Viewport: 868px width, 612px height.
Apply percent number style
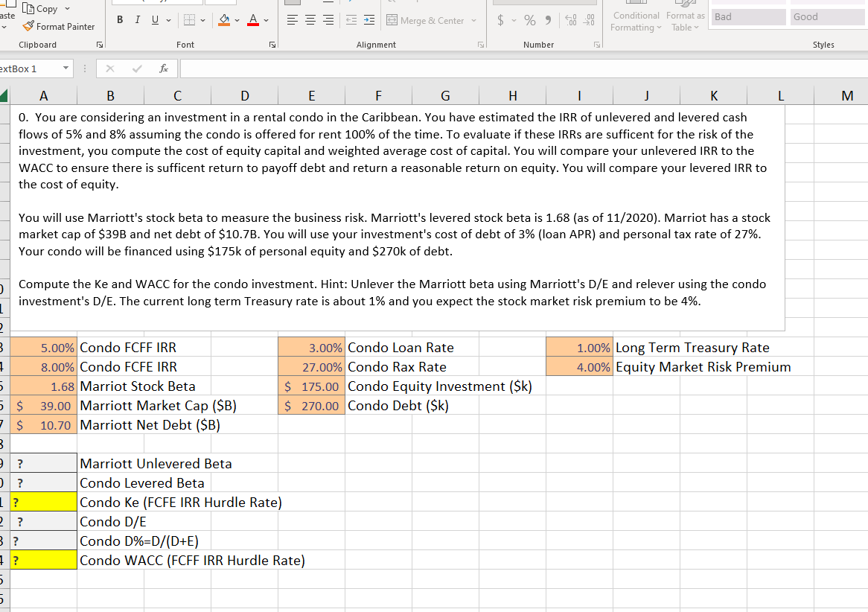pos(529,20)
